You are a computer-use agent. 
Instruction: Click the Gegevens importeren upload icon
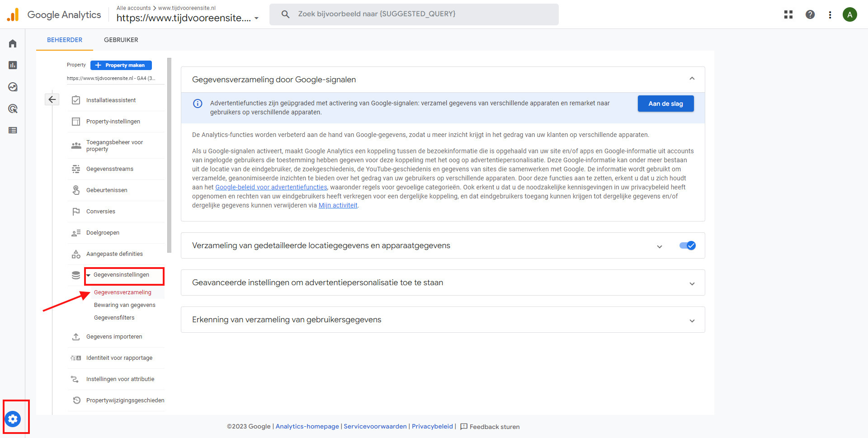coord(76,337)
